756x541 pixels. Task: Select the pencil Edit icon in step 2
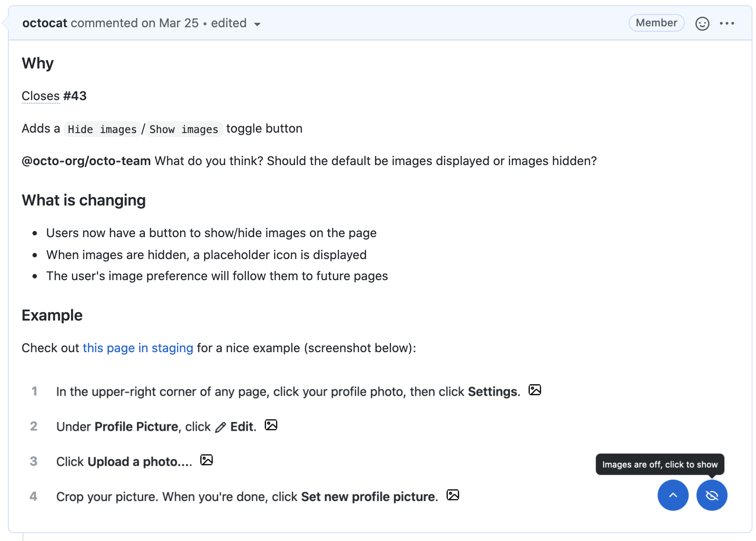click(221, 426)
